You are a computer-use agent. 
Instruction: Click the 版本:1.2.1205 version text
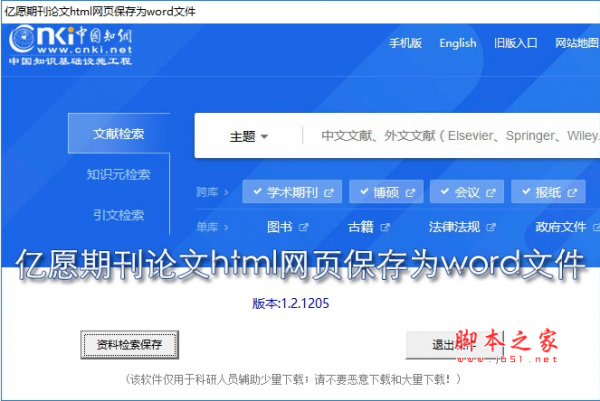coord(291,303)
